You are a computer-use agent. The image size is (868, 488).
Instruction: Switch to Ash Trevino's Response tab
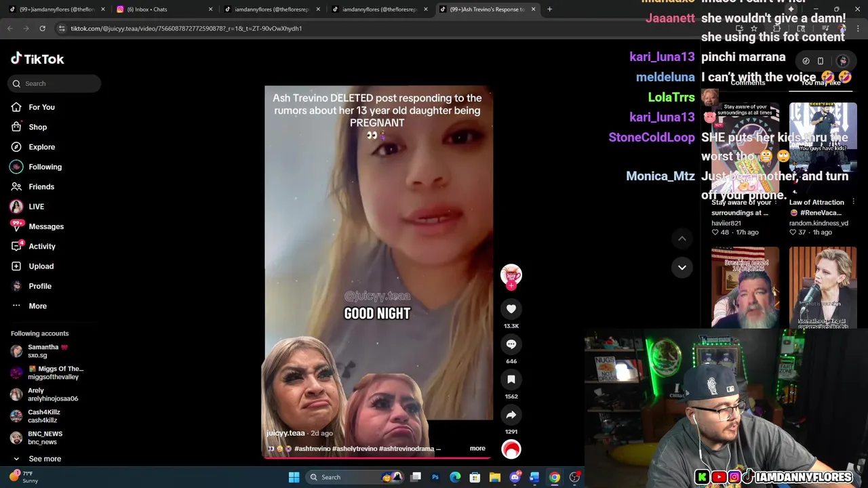pos(488,9)
